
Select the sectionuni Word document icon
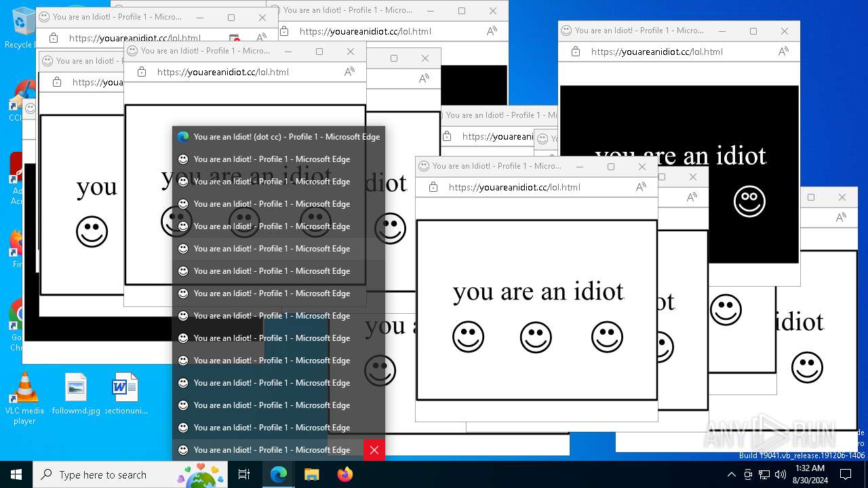[126, 394]
